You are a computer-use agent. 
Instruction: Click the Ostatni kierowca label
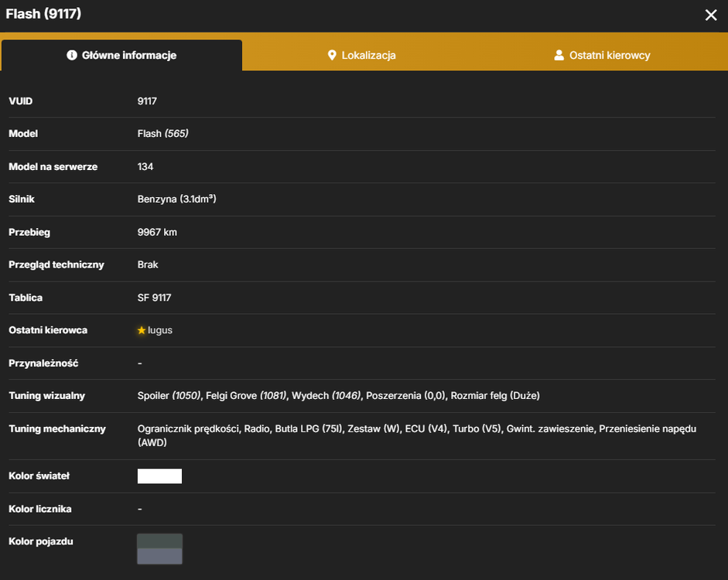pos(48,330)
